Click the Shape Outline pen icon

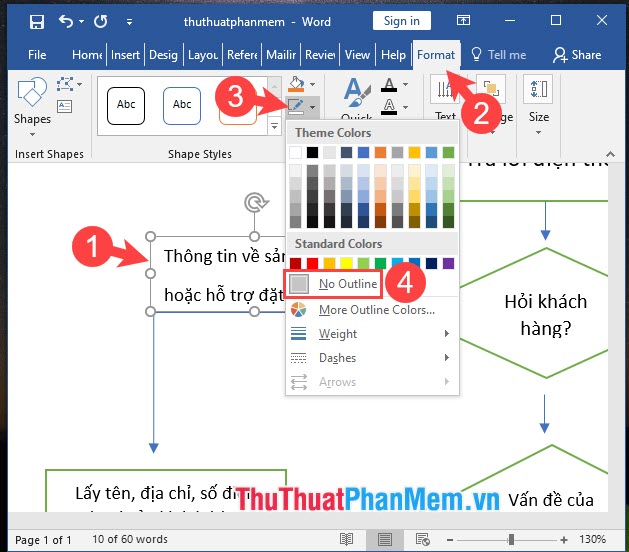click(296, 106)
